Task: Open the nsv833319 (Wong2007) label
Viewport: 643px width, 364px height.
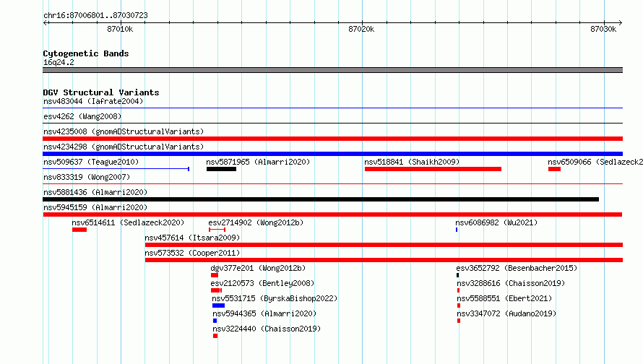Action: [87, 177]
